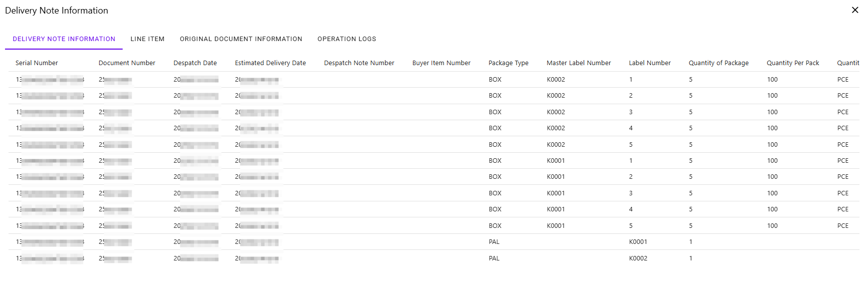Click the Estimated Delivery Date column header
Image resolution: width=868 pixels, height=283 pixels.
pos(270,63)
